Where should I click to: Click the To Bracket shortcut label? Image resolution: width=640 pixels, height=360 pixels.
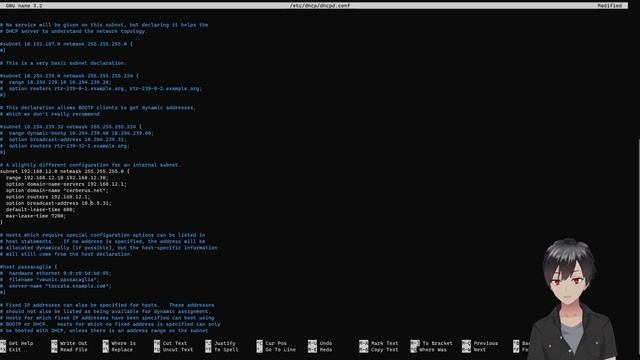tap(437, 343)
